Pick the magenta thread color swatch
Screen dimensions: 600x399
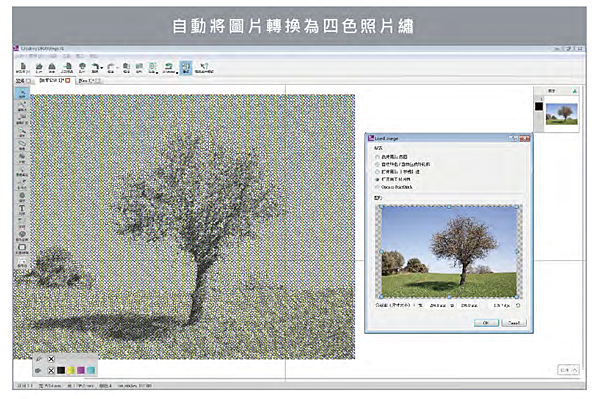click(81, 370)
